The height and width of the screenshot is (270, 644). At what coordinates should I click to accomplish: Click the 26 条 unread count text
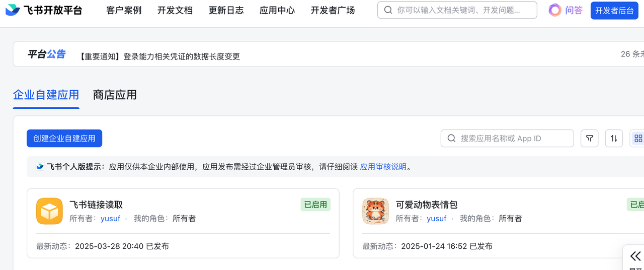click(632, 54)
